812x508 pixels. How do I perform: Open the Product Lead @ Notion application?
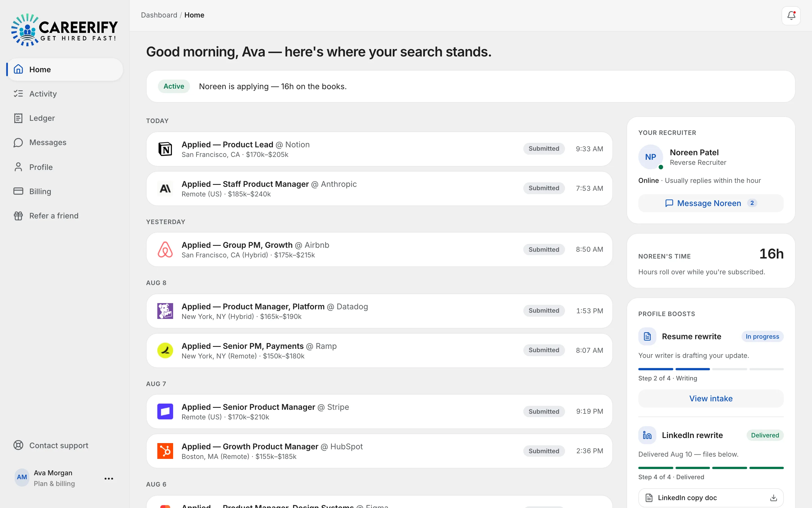tap(379, 149)
